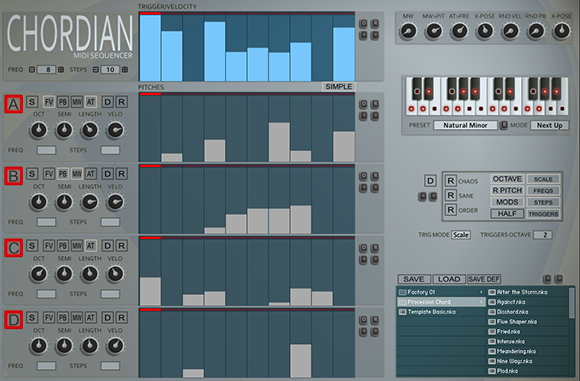Toggle the MW button in row B
The image size is (580, 381).
(x=77, y=174)
